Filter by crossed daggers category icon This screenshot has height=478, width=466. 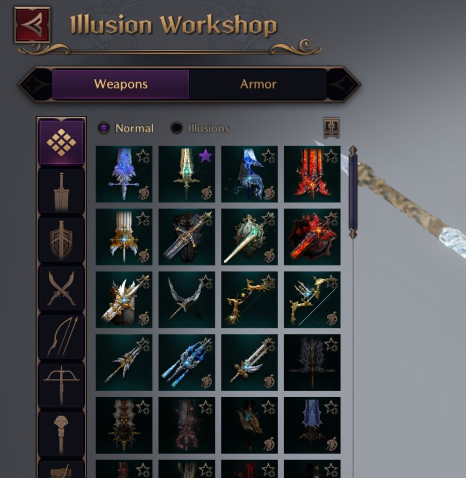coord(61,288)
